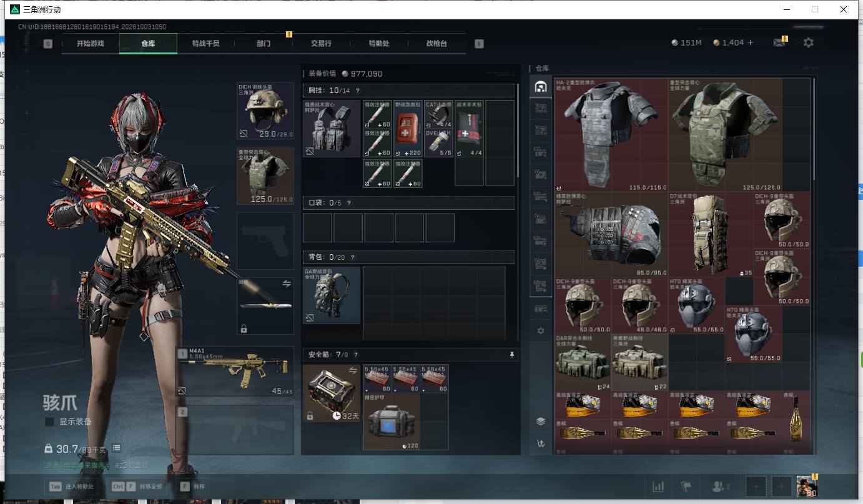Screen dimensions: 863x504
Task: Click the stacked layers icon in warehouse sidebar
Action: tap(541, 421)
